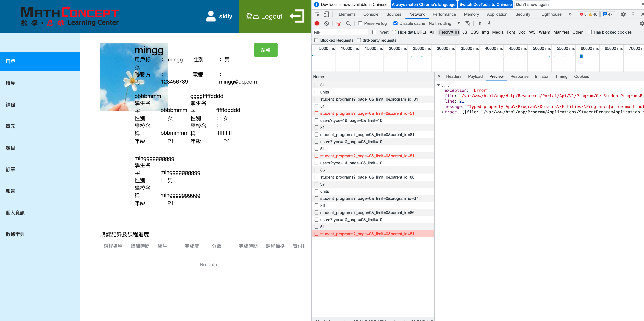644x321 pixels.
Task: Open the No throttling dropdown
Action: click(444, 23)
